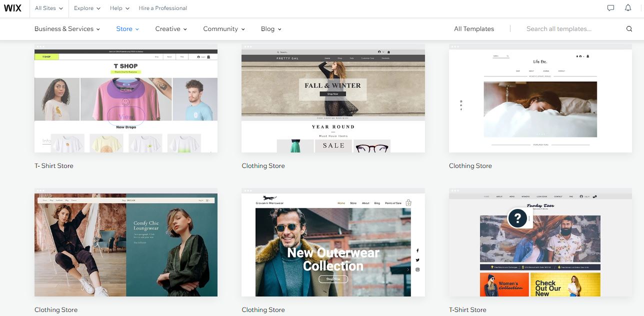
Task: Open the T Shop template thumbnail
Action: tap(126, 98)
